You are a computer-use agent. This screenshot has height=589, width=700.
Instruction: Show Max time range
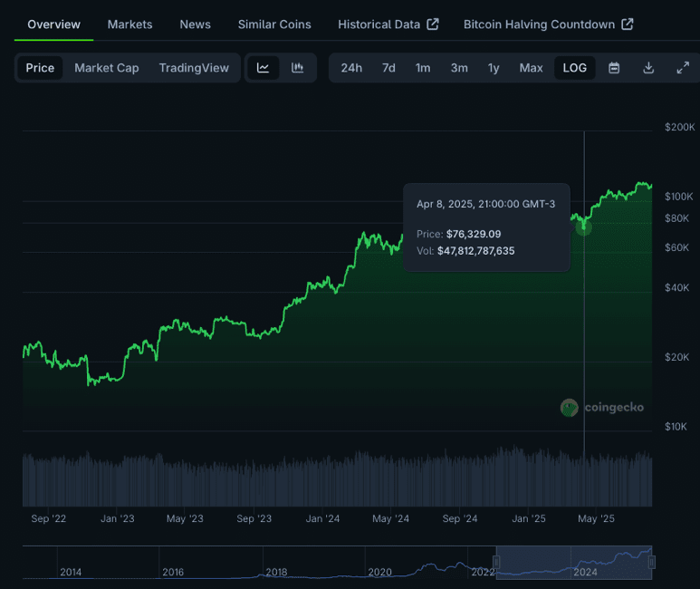point(531,68)
